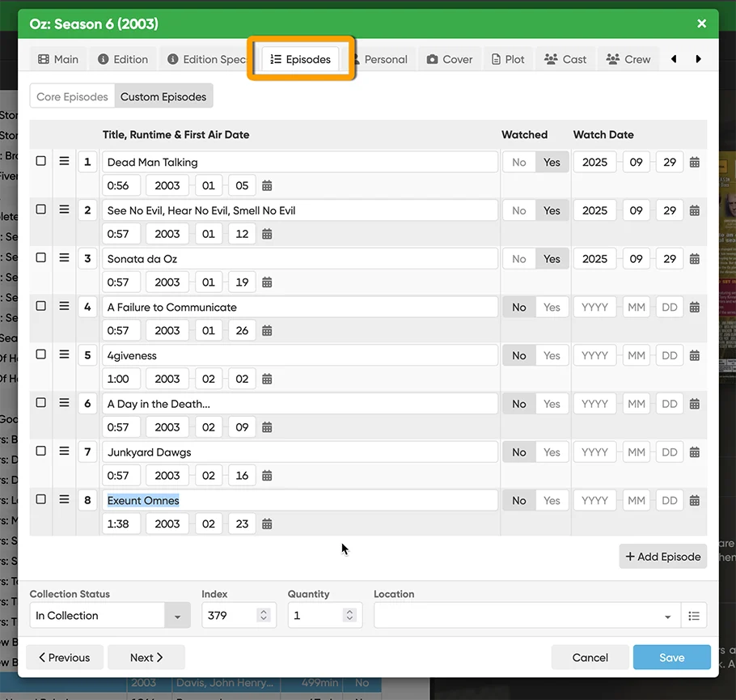Screen dimensions: 736x700
Task: Expand the Collection Status dropdown
Action: coord(177,616)
